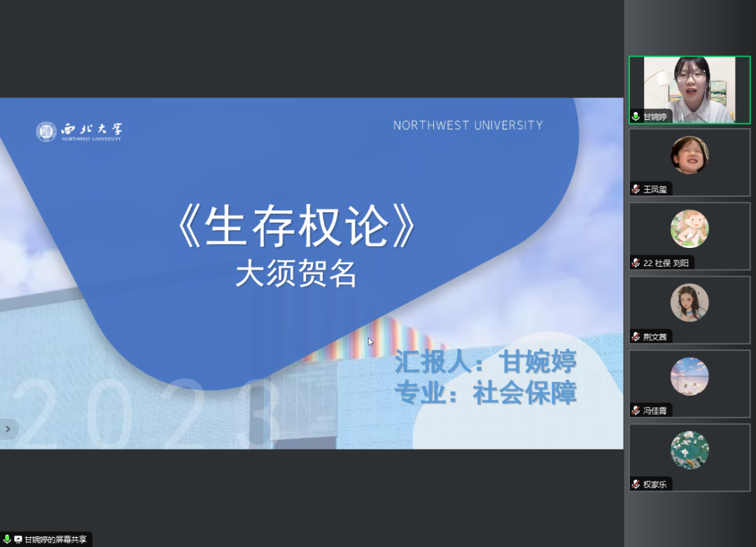Click green active mic icon on 甘婉婷's video
This screenshot has width=756, height=547.
coord(636,116)
